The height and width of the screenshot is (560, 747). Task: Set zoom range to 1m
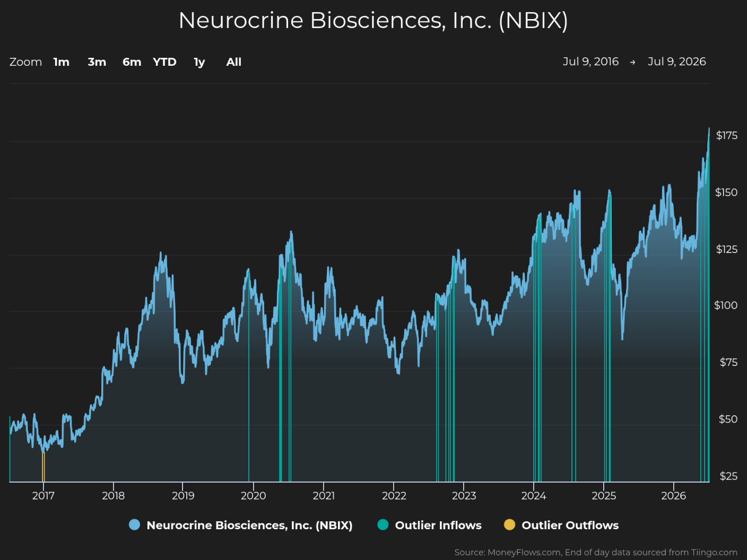62,62
